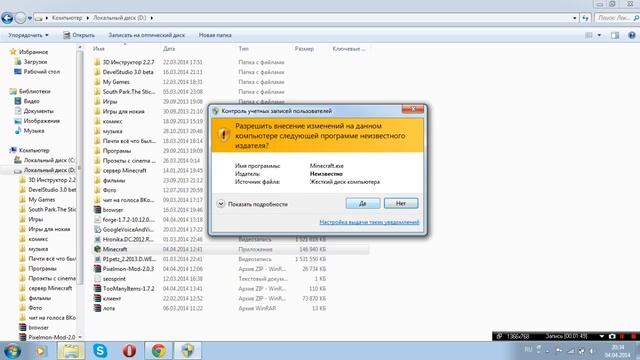Image resolution: width=640 pixels, height=360 pixels.
Task: Select the фильмы folder in the file list
Action: pyautogui.click(x=113, y=180)
